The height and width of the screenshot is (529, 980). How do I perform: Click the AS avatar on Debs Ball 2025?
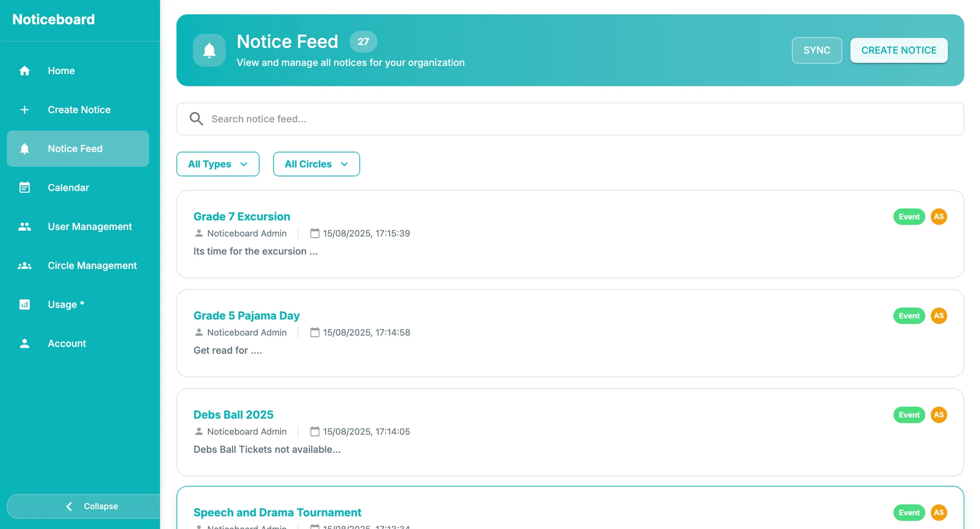coord(939,415)
